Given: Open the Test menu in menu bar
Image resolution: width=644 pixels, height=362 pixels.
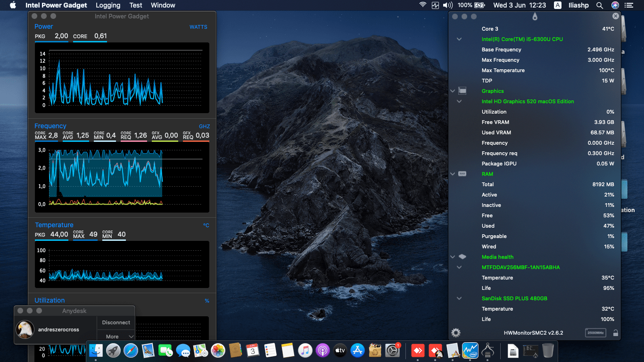Looking at the screenshot, I should coord(136,5).
